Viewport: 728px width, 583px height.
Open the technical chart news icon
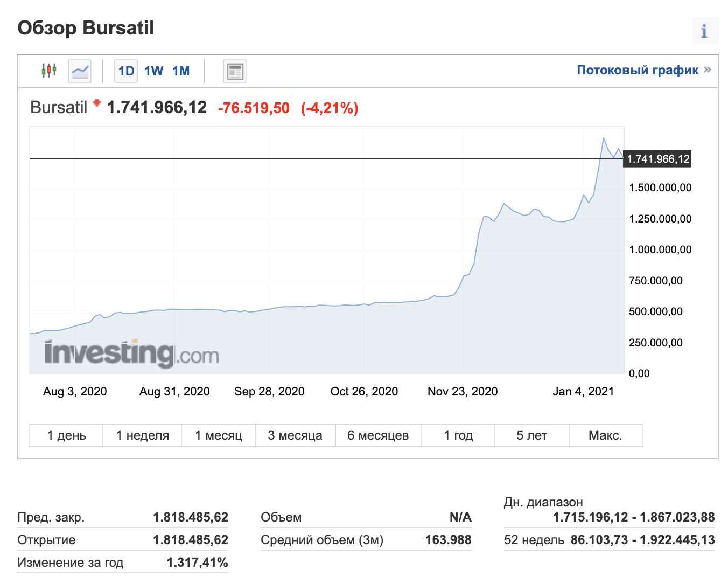click(235, 71)
